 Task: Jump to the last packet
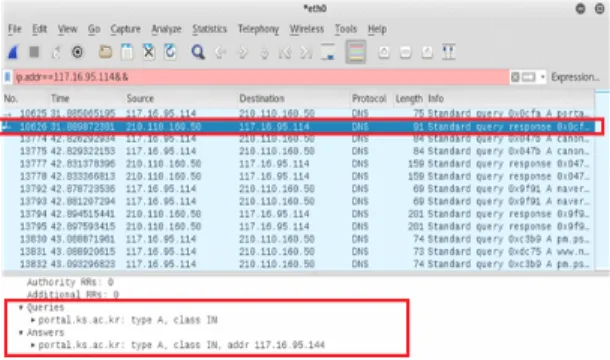coord(306,52)
